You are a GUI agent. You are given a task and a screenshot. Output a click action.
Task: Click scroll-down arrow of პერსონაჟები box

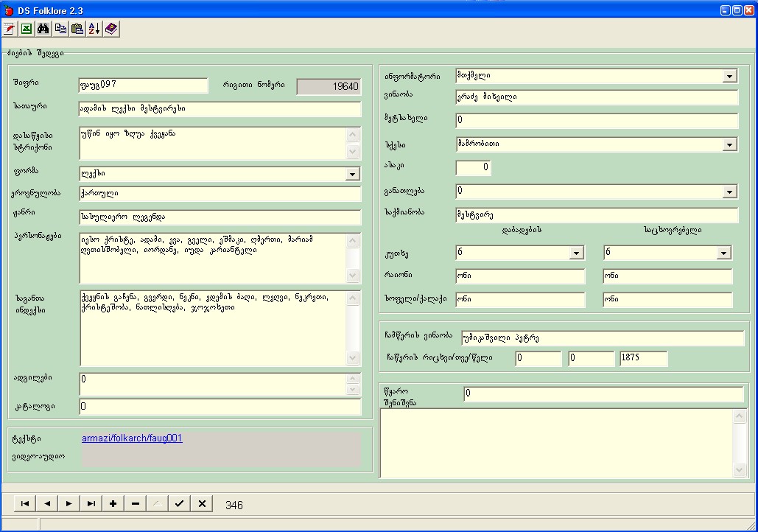click(x=354, y=276)
